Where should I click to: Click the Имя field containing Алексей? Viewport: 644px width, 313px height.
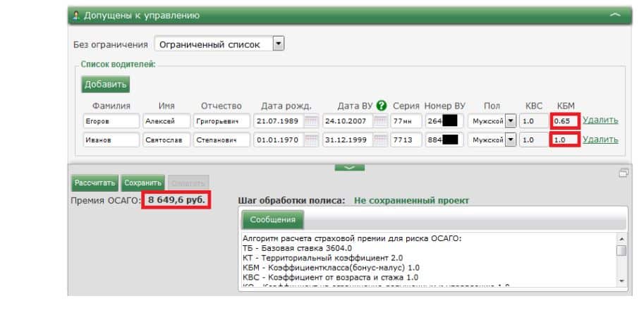166,121
